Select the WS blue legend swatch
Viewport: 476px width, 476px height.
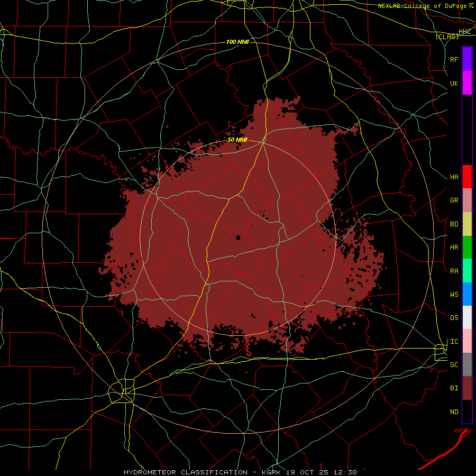pyautogui.click(x=467, y=294)
